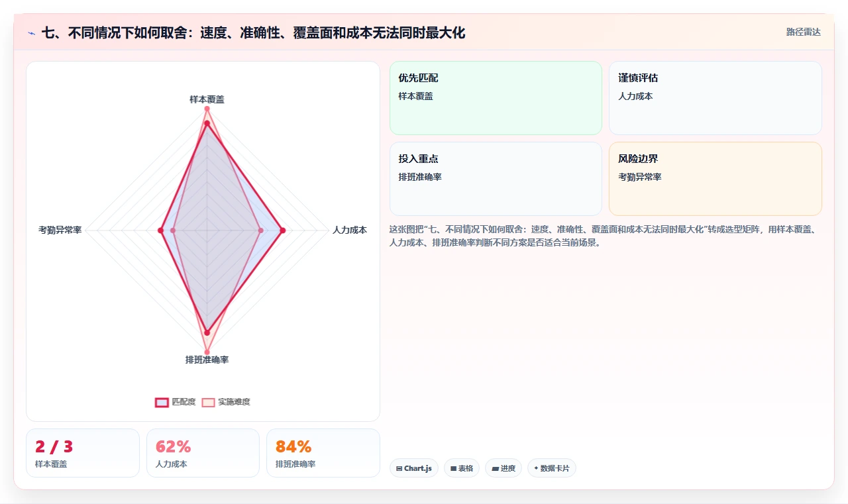Click the 84% 排班准确率 stat card
The width and height of the screenshot is (848, 504).
click(323, 453)
